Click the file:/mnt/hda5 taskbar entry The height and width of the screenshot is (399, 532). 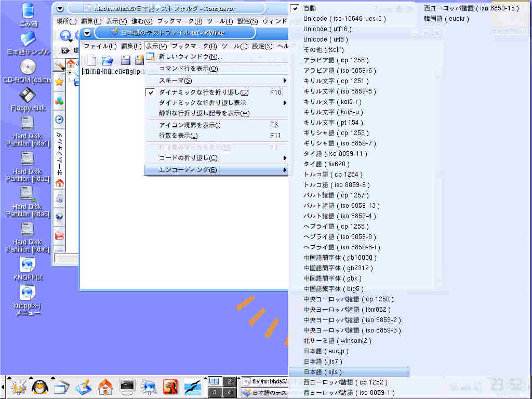point(264,381)
